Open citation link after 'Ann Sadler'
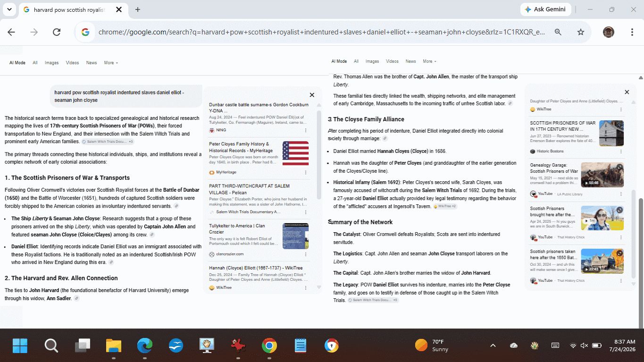The height and width of the screenshot is (362, 644). 77,298
